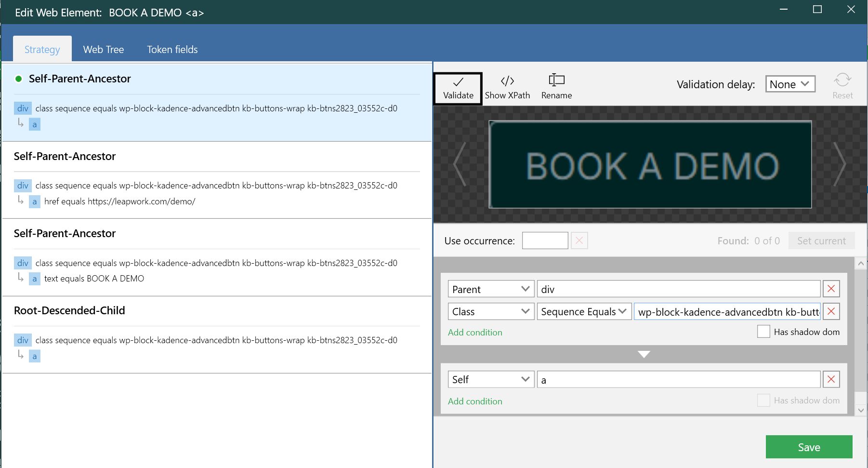Open the Parent relation dropdown
Viewport: 868px width, 468px height.
pos(491,289)
